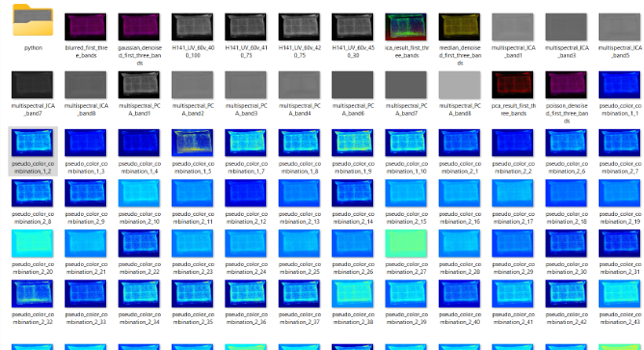Select ica_result_first_three_bands thumbnail
Image resolution: width=644 pixels, height=350 pixels.
[406, 27]
